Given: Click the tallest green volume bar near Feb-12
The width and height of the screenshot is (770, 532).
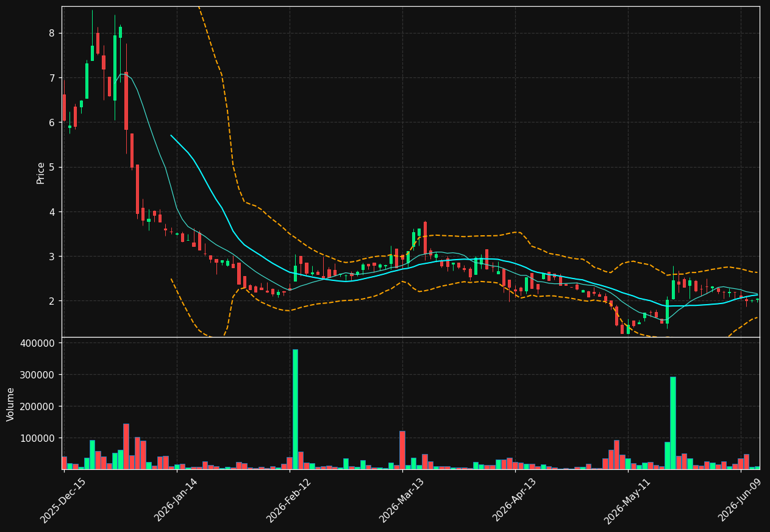Looking at the screenshot, I should click(x=295, y=409).
